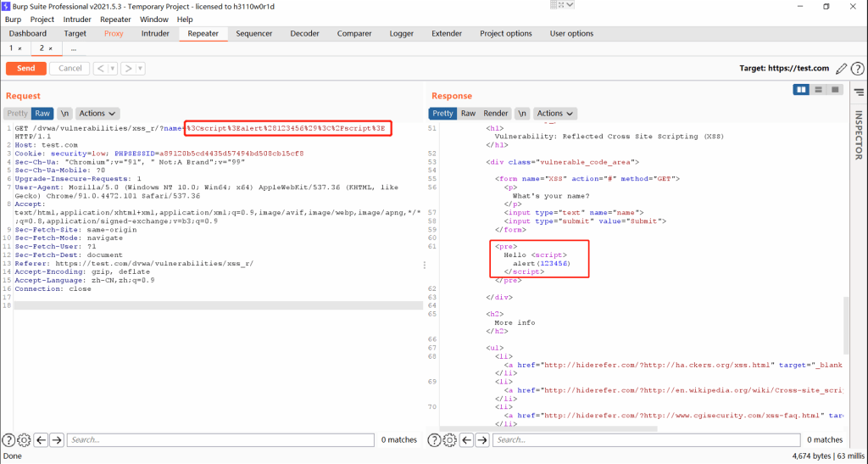Open the Response Actions dropdown
868x464 pixels.
tap(555, 114)
